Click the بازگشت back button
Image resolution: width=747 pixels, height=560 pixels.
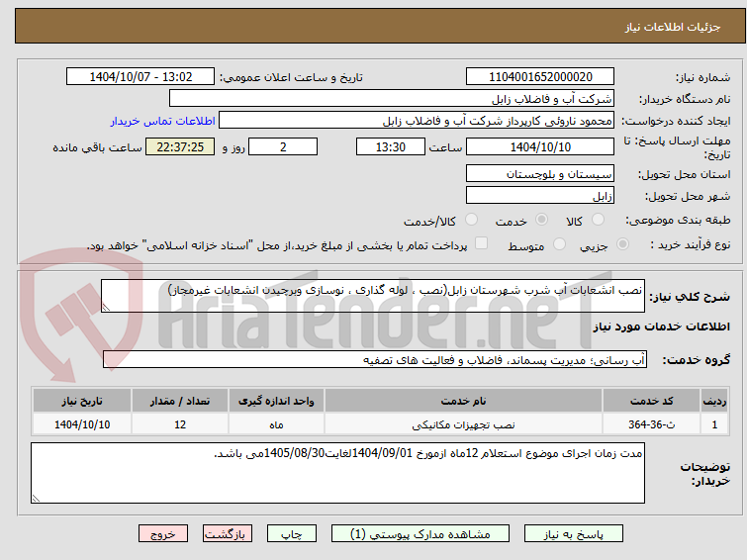pyautogui.click(x=228, y=534)
